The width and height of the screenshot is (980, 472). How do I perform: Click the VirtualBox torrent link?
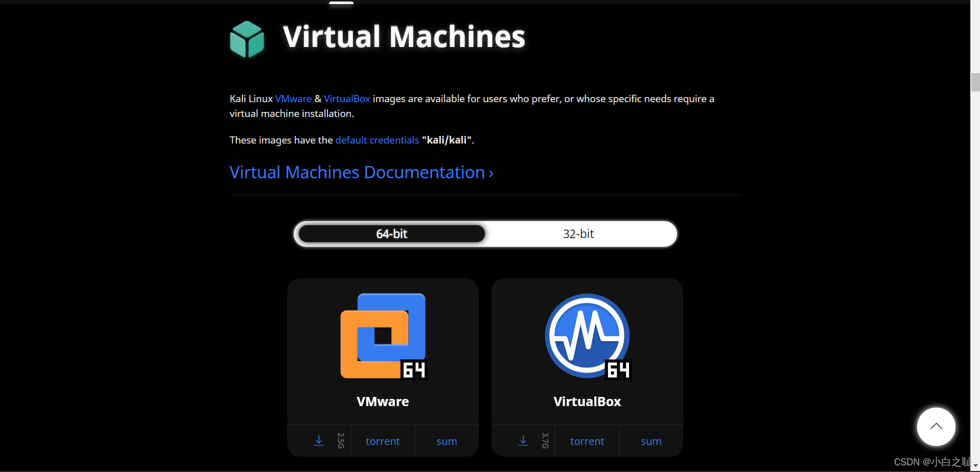[587, 441]
